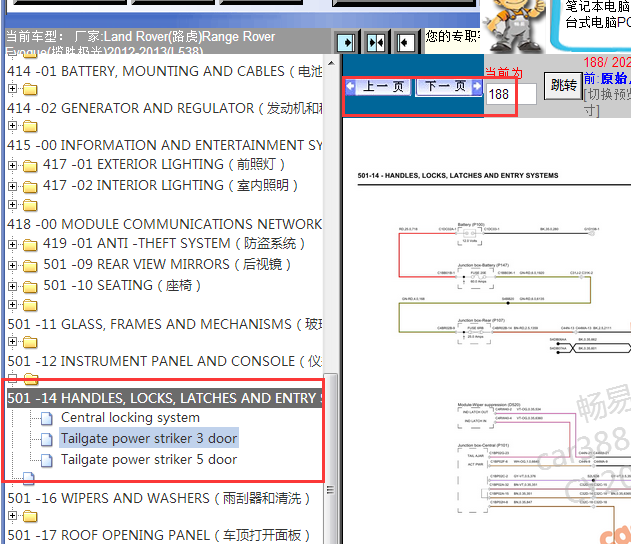Select 417-02 INTERIOR LIGHTING tree item
The height and width of the screenshot is (544, 631).
click(170, 185)
